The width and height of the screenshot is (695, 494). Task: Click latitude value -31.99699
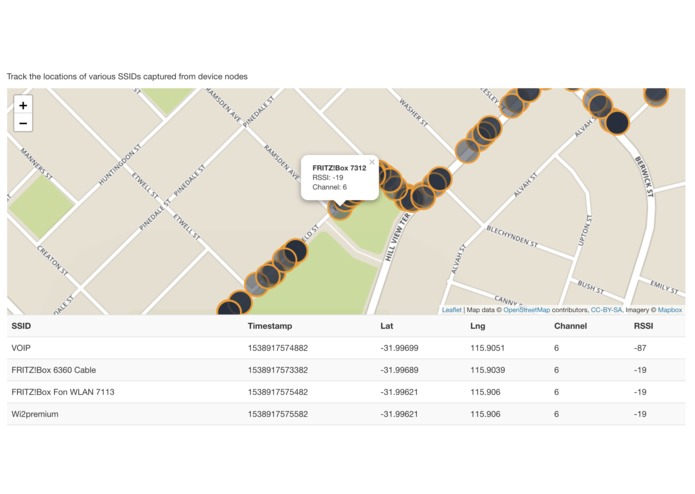coord(399,348)
